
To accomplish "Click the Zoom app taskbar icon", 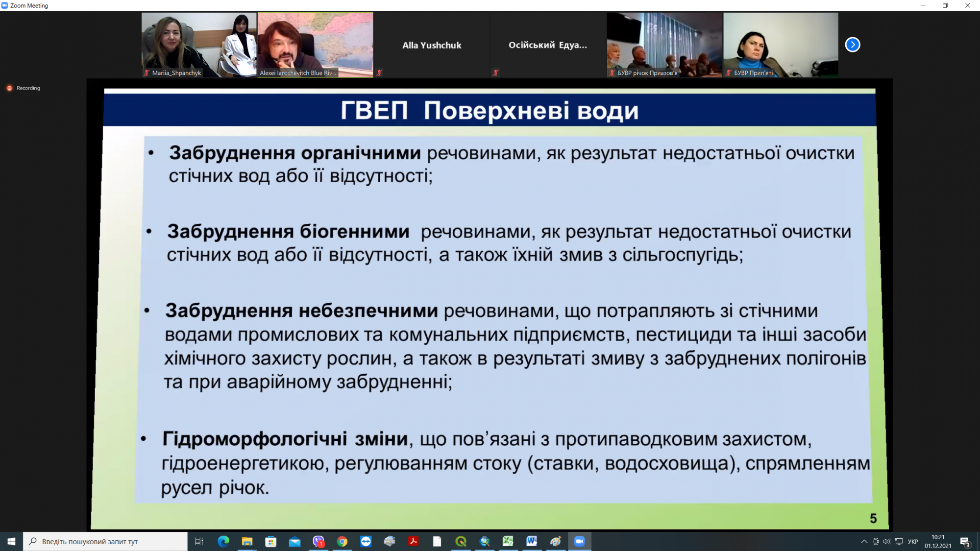I will pos(579,541).
